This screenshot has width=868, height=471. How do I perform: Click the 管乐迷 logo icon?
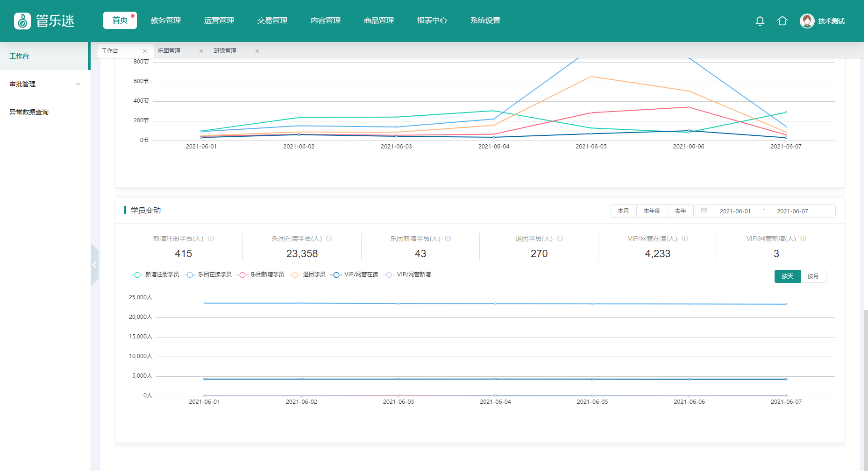pyautogui.click(x=22, y=21)
